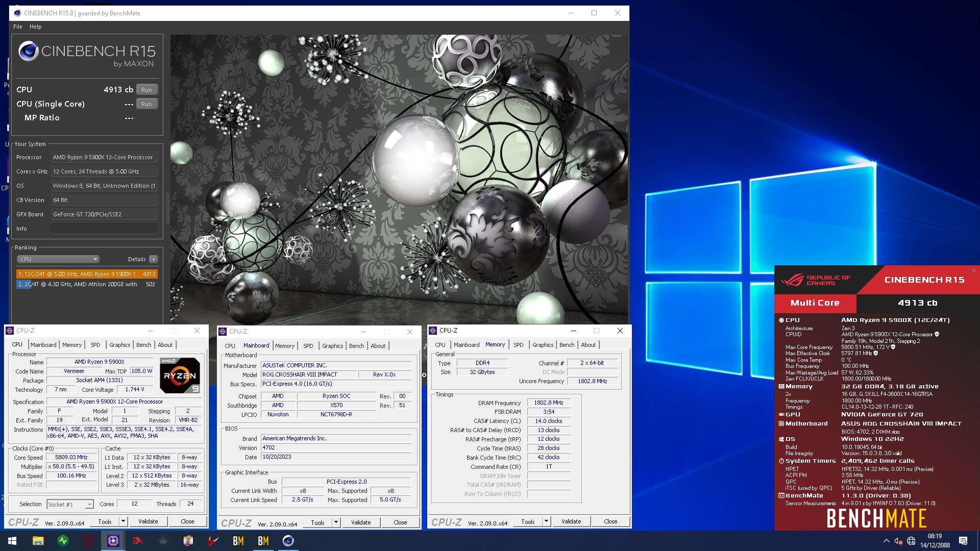Open Bench tab in left CPU-Z window
This screenshot has width=980, height=551.
144,345
